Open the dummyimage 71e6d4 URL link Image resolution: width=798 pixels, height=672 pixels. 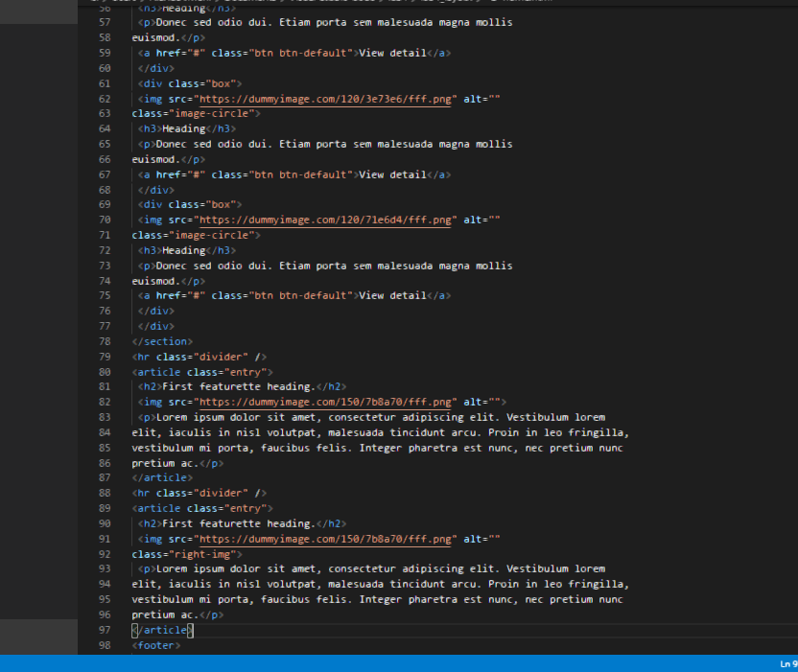pos(325,220)
